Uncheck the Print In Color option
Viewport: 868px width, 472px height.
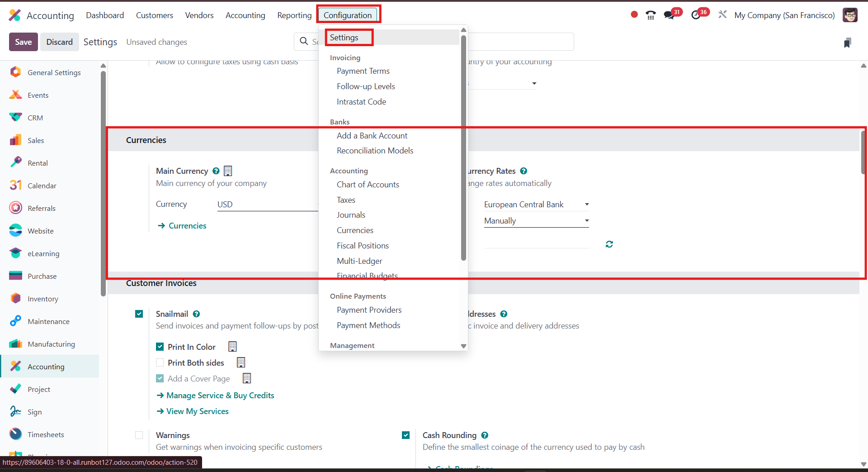click(160, 347)
